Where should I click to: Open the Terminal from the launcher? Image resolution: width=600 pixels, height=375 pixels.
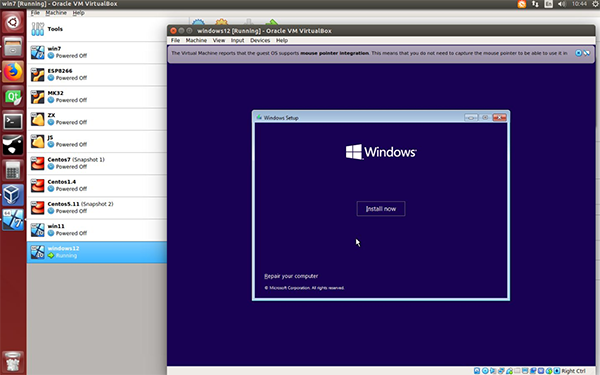click(13, 121)
